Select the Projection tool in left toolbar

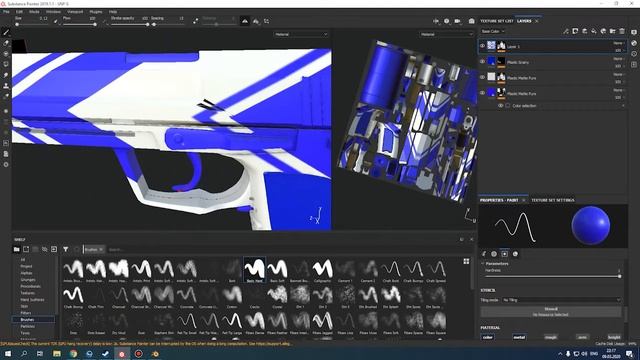6,53
